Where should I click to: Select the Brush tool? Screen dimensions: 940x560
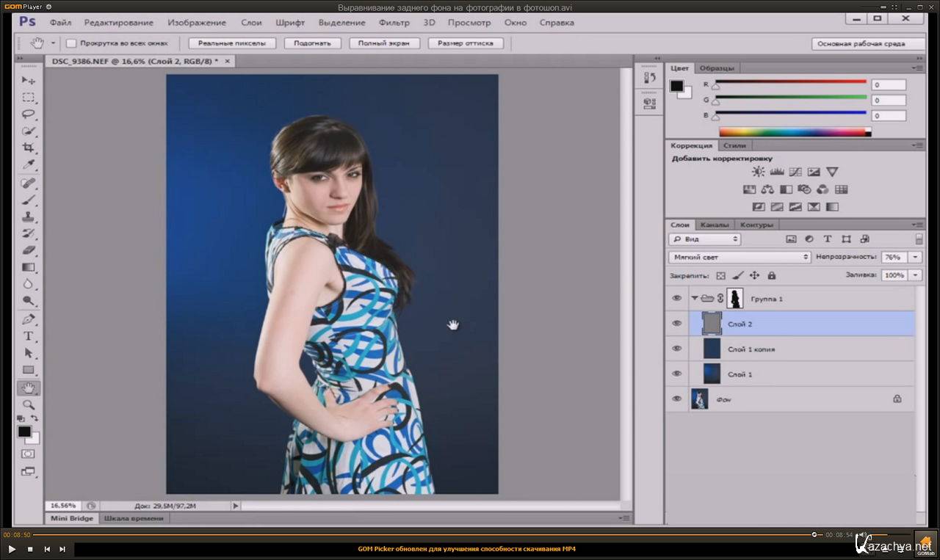tap(28, 200)
